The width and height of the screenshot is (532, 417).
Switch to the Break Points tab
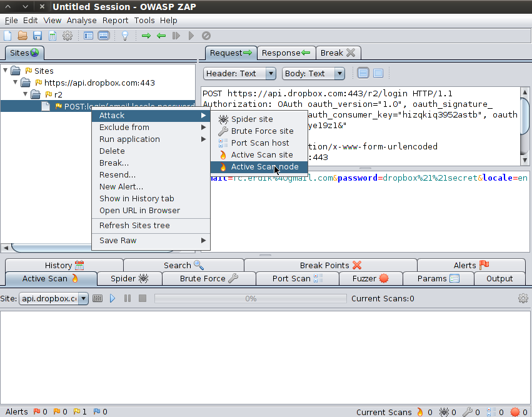pyautogui.click(x=331, y=265)
